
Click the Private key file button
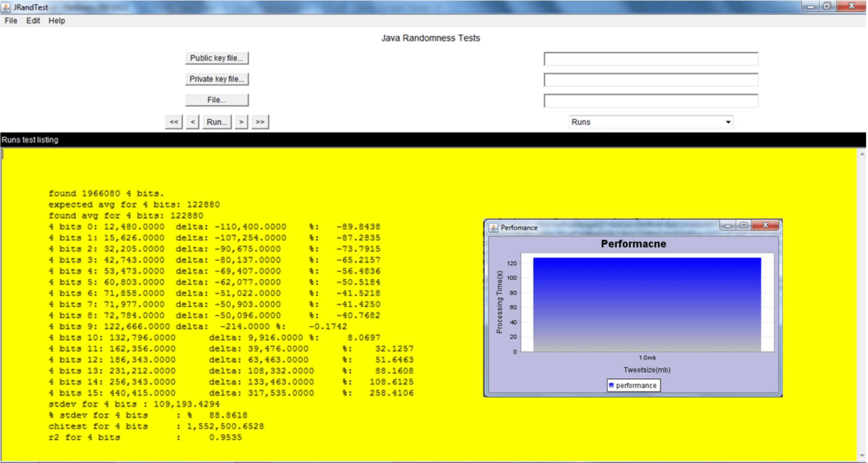pyautogui.click(x=217, y=79)
